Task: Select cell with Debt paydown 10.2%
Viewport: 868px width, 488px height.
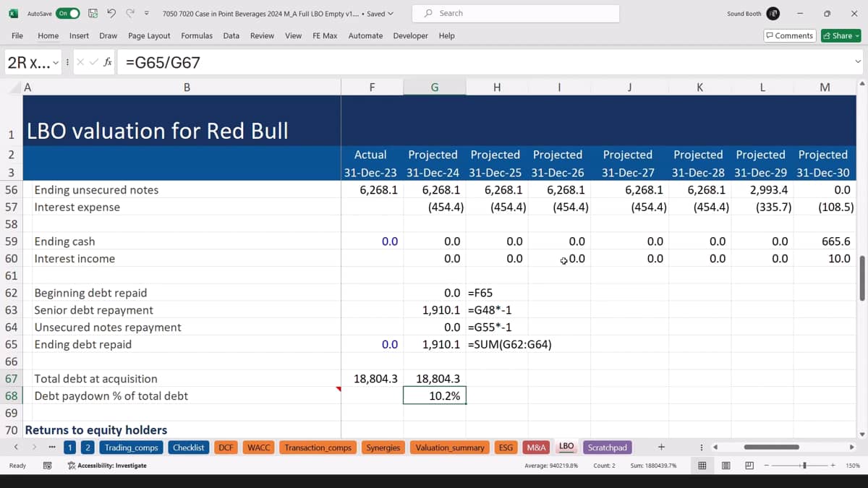Action: coord(435,395)
